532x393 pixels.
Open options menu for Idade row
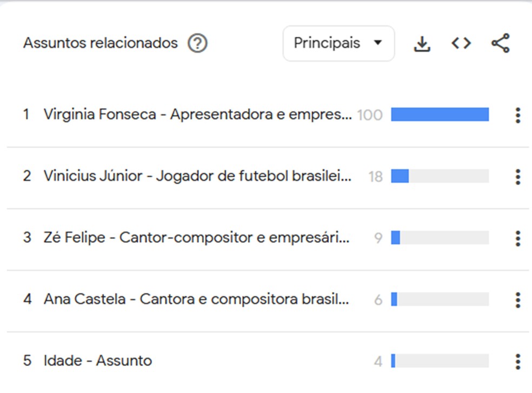517,361
